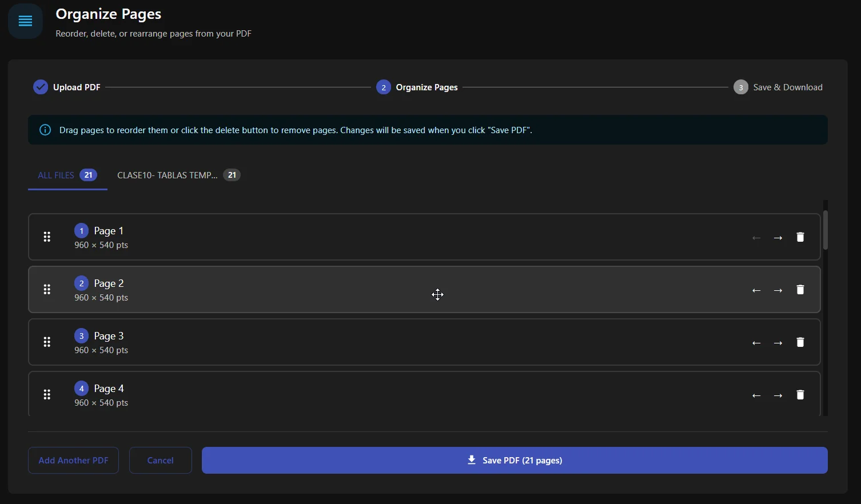Delete Page 2 using trash icon
Viewport: 861px width, 504px height.
(x=800, y=290)
